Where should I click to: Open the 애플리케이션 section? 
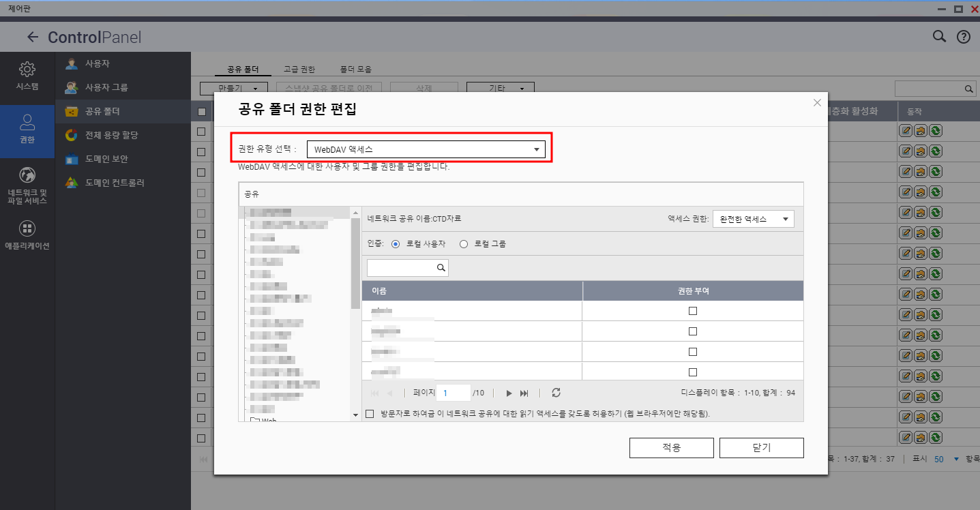[27, 236]
